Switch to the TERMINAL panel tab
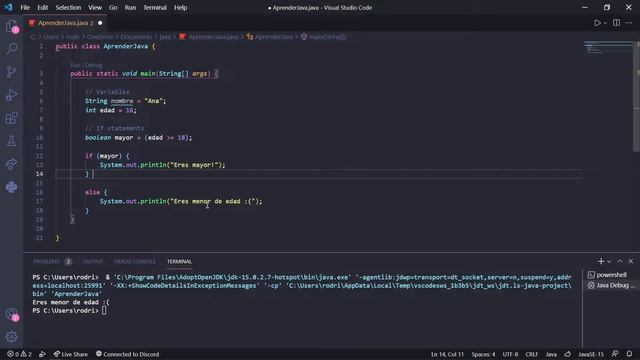The image size is (640, 360). (x=179, y=261)
